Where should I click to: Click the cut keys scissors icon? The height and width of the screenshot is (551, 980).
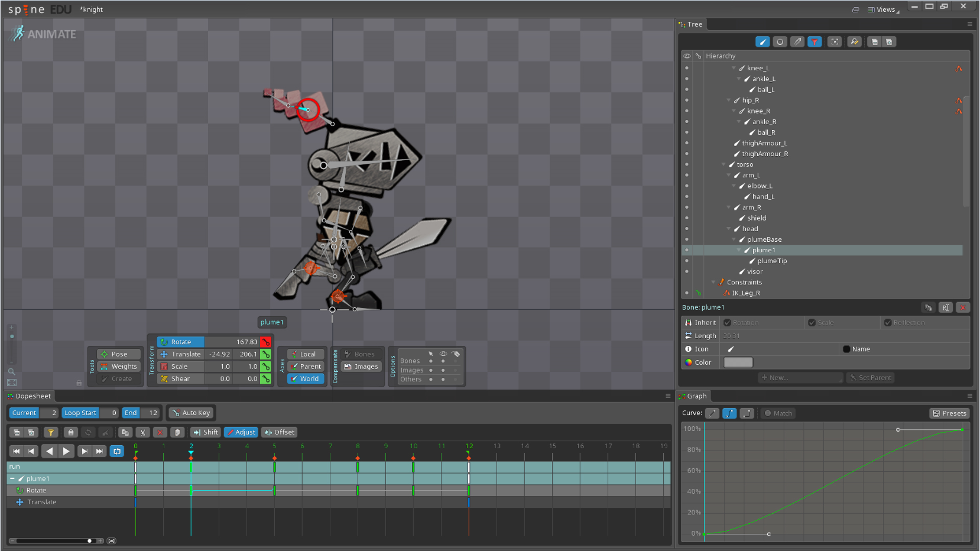(x=142, y=432)
